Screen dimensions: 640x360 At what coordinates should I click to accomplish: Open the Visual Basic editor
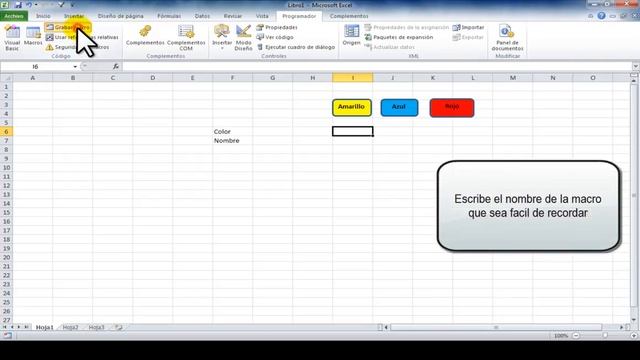click(12, 38)
